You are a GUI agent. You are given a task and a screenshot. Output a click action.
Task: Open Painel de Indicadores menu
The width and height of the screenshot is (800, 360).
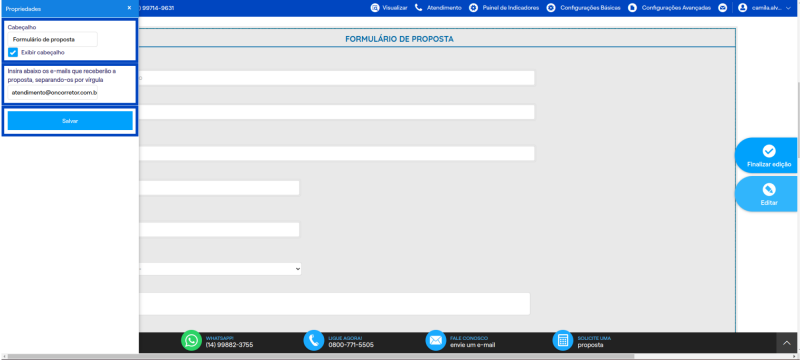504,8
